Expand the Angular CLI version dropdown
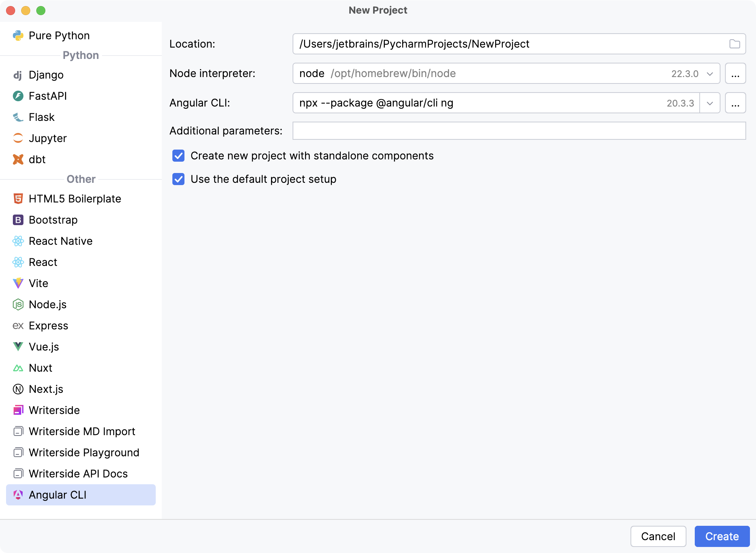The height and width of the screenshot is (553, 756). coord(710,103)
